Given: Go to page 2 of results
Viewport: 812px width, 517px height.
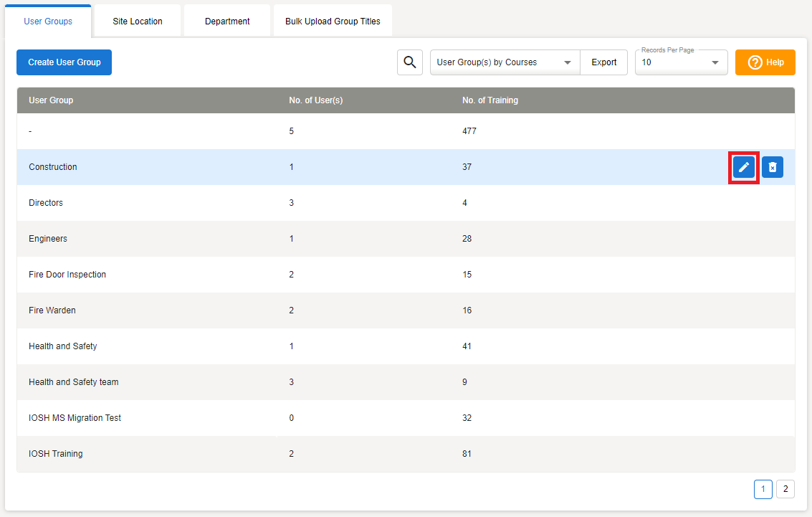Looking at the screenshot, I should click(x=785, y=489).
